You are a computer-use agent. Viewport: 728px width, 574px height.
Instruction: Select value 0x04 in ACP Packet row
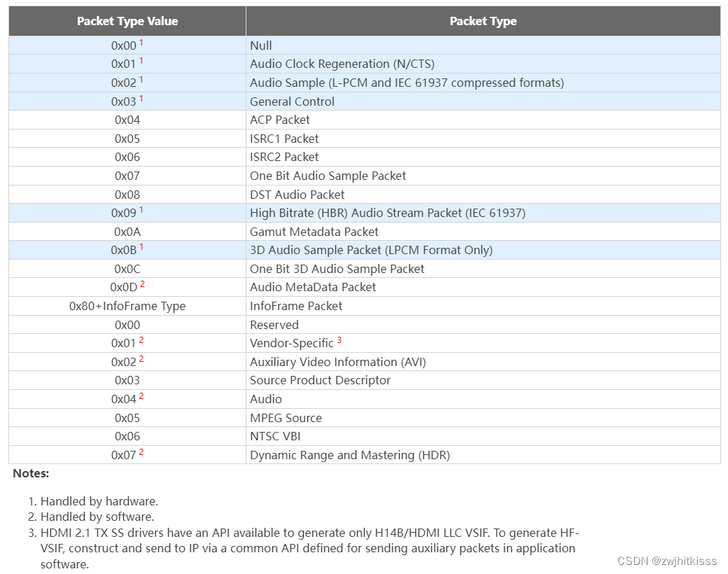[127, 120]
